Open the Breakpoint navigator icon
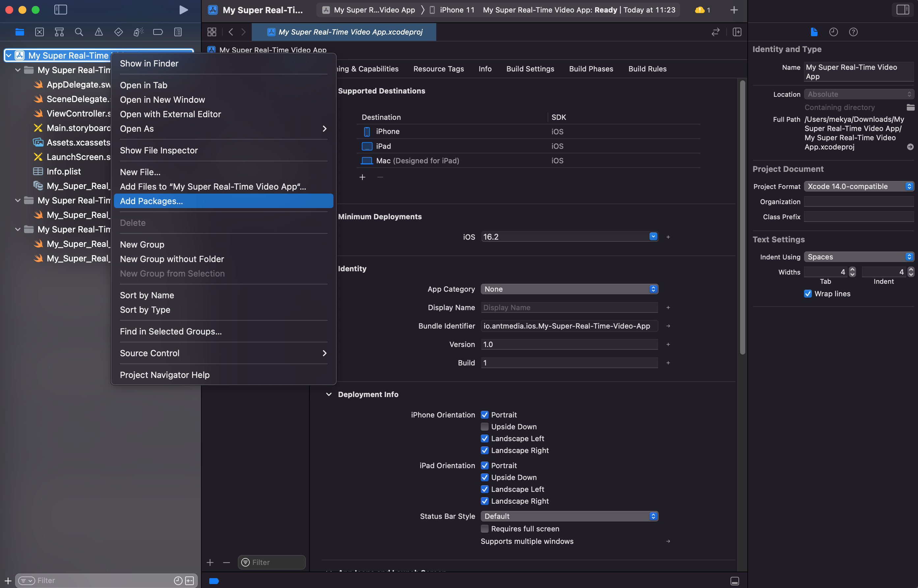918x588 pixels. coord(158,32)
